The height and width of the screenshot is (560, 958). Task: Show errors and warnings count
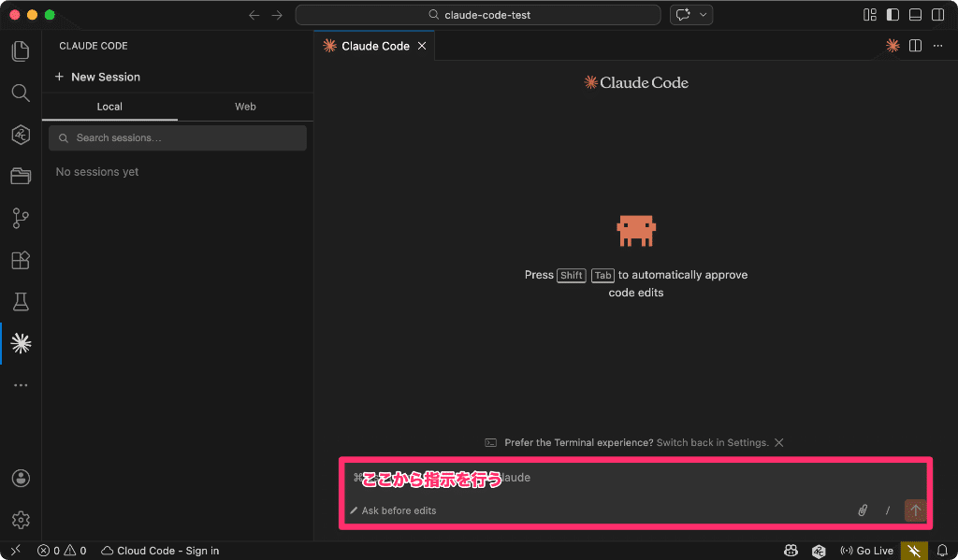click(x=62, y=551)
